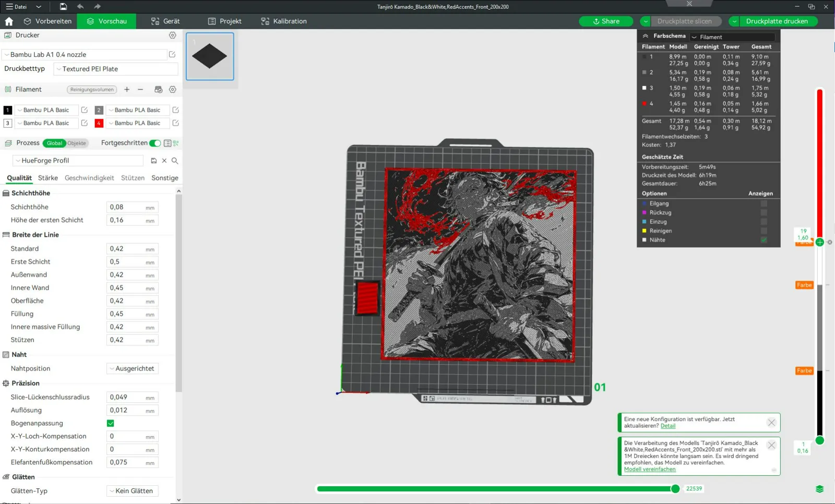Toggle display of Eilgang option
This screenshot has height=504, width=835.
(764, 203)
